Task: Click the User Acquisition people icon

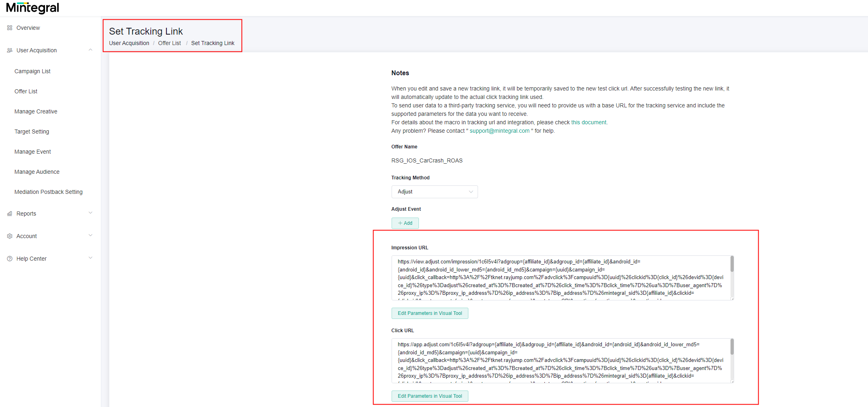Action: (x=9, y=50)
